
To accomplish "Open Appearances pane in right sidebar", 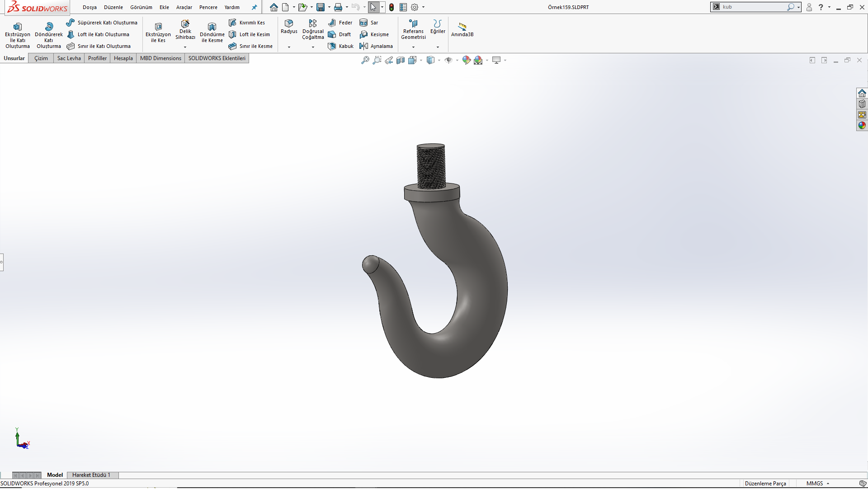I will [x=862, y=126].
